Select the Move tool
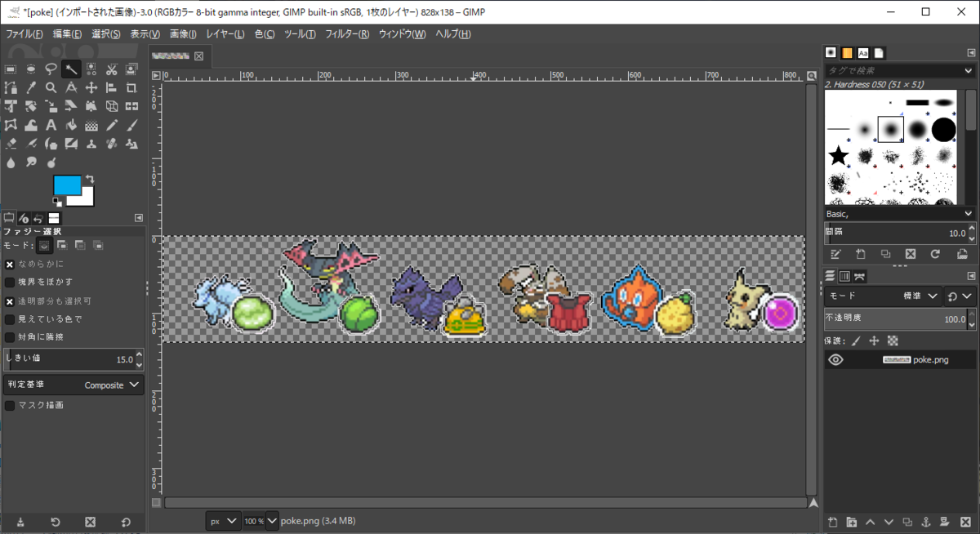This screenshot has width=980, height=534. [91, 88]
